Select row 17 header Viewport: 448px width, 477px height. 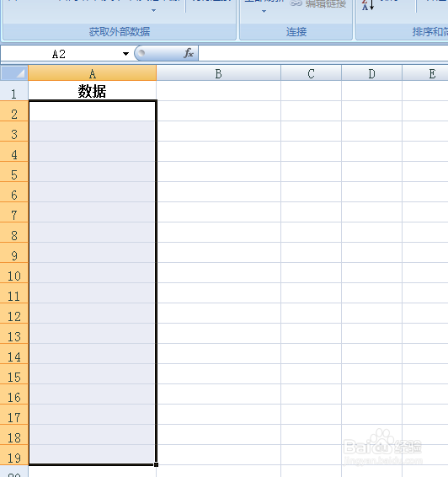coord(14,415)
